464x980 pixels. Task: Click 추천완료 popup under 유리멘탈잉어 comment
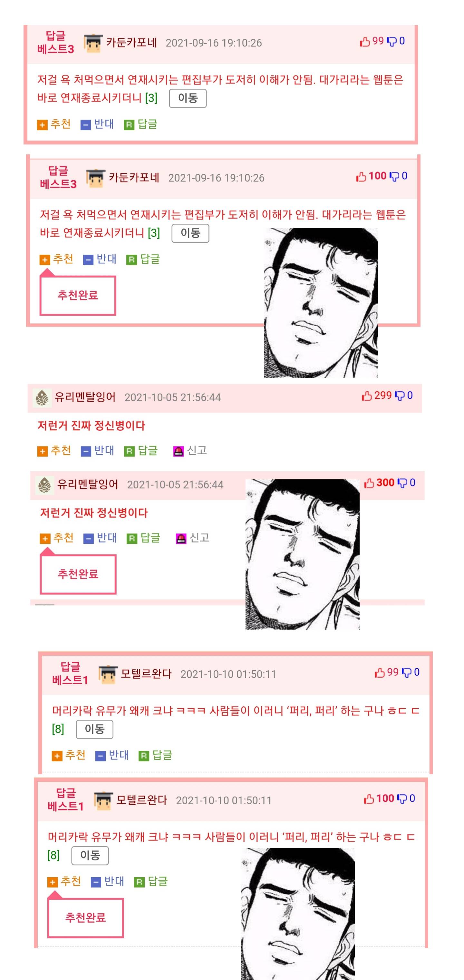(78, 574)
